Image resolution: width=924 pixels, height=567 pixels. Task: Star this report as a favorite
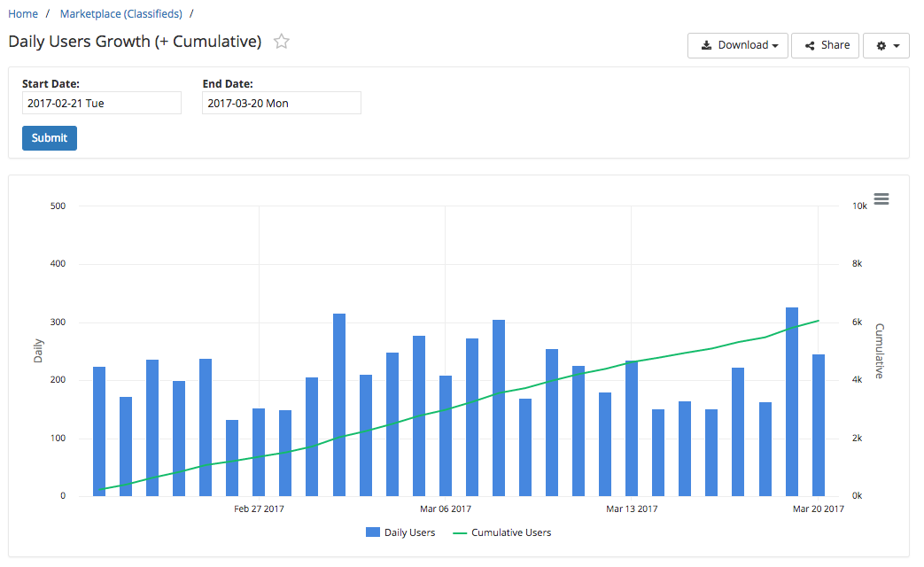(282, 42)
